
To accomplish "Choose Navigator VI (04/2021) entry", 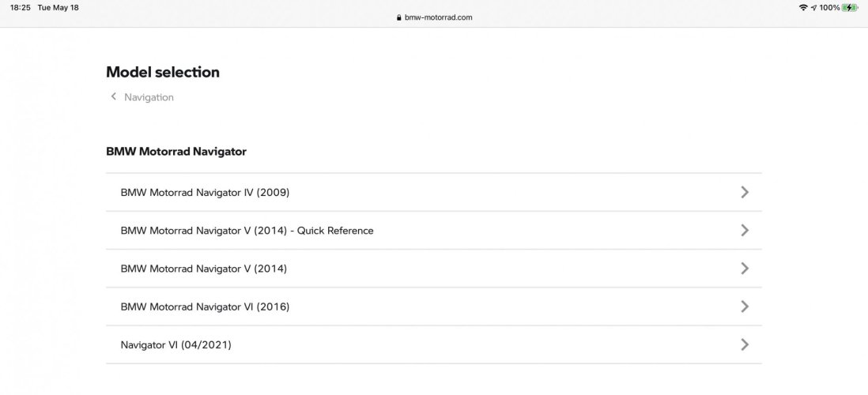I will 433,344.
